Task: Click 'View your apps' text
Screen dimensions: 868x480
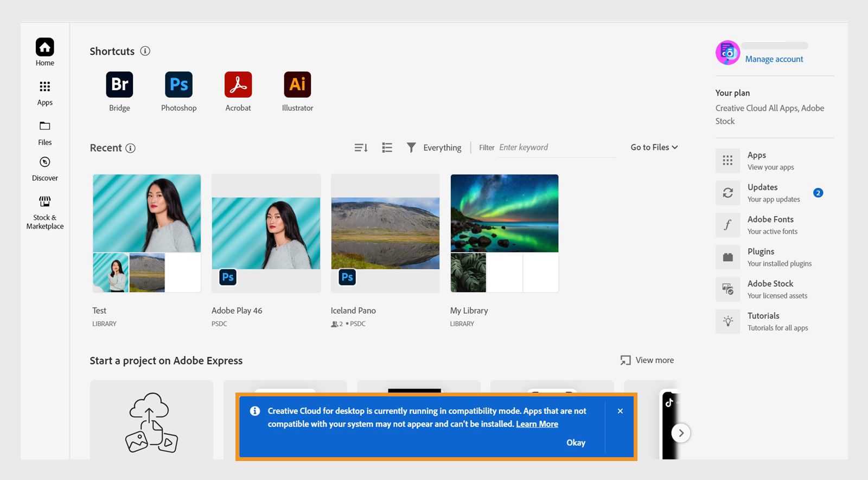Action: click(770, 167)
